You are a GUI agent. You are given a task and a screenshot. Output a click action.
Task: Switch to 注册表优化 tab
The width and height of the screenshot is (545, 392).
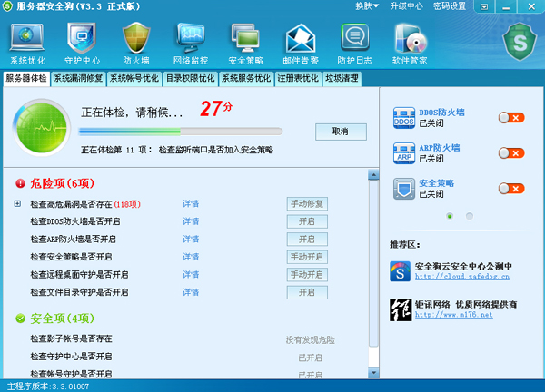tap(298, 78)
